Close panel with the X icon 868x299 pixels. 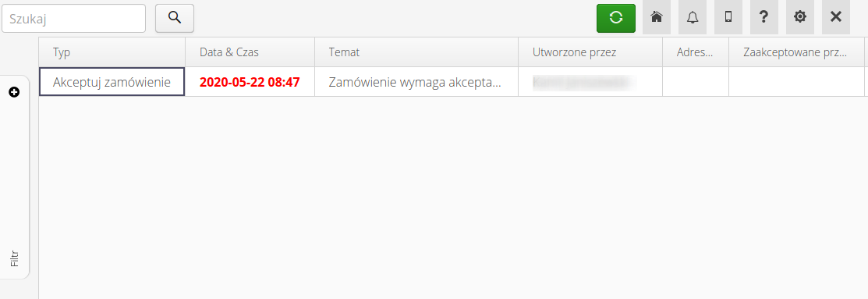tap(836, 17)
